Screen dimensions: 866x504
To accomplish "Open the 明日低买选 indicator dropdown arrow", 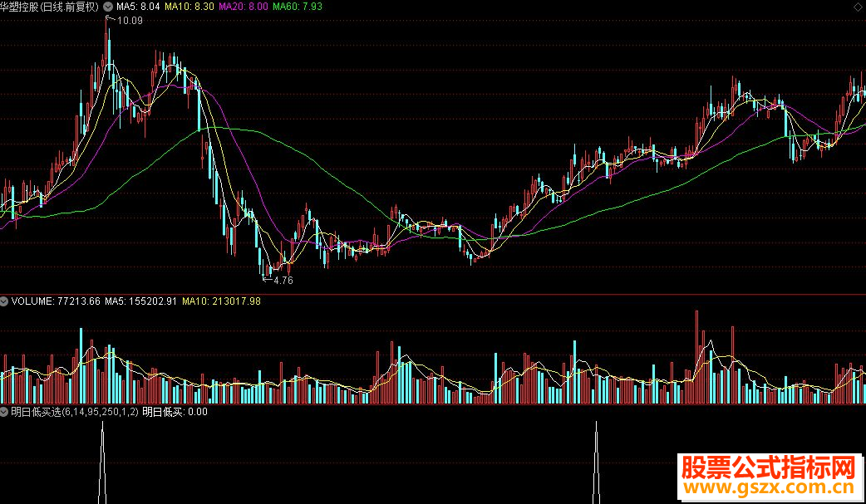I will click(x=4, y=412).
